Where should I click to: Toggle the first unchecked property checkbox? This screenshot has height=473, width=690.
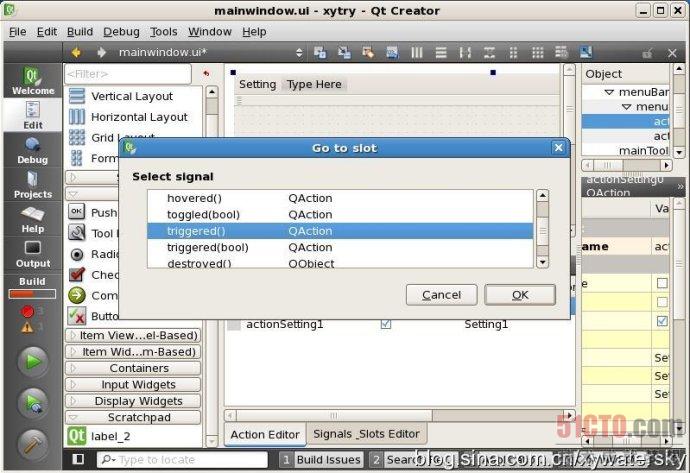[662, 283]
